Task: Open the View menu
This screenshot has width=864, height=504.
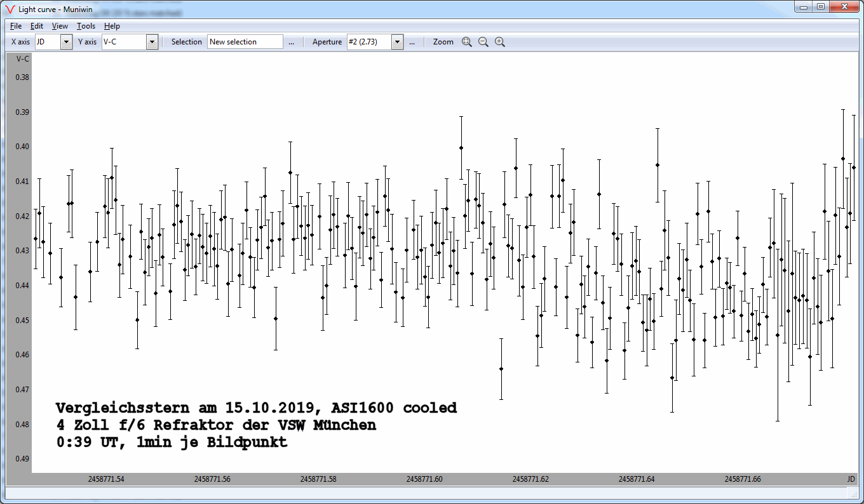Action: 60,26
